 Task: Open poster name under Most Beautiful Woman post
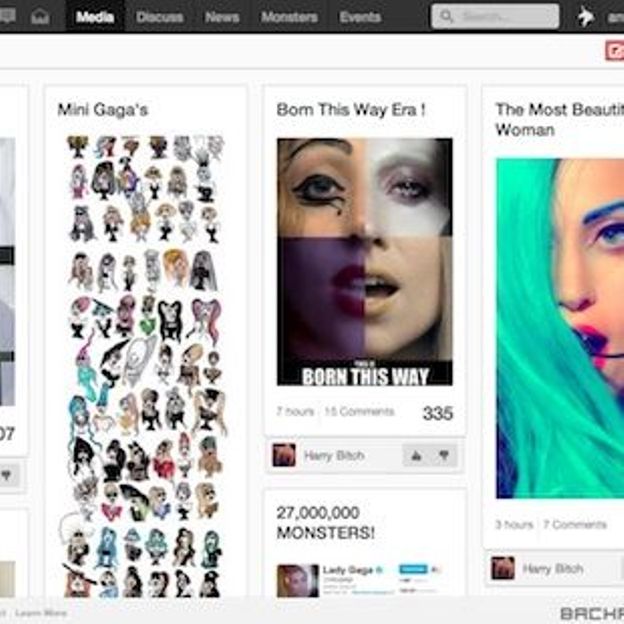553,569
